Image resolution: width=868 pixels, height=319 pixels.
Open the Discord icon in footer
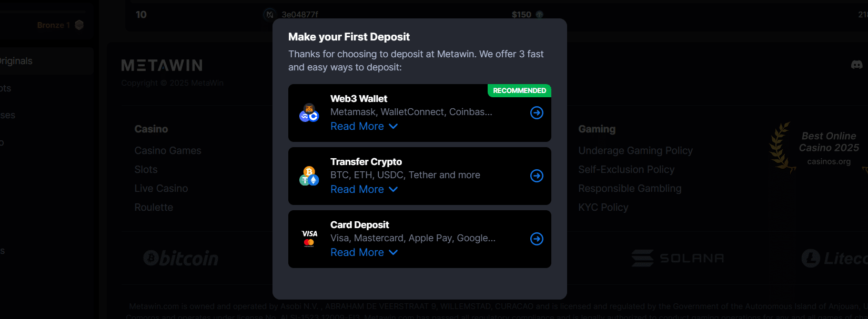pyautogui.click(x=856, y=65)
